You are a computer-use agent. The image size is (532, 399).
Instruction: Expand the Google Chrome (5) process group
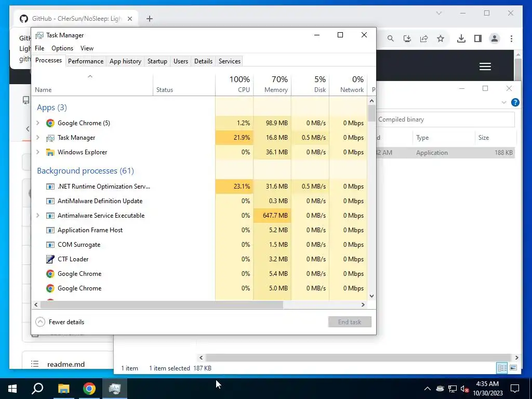pyautogui.click(x=38, y=123)
